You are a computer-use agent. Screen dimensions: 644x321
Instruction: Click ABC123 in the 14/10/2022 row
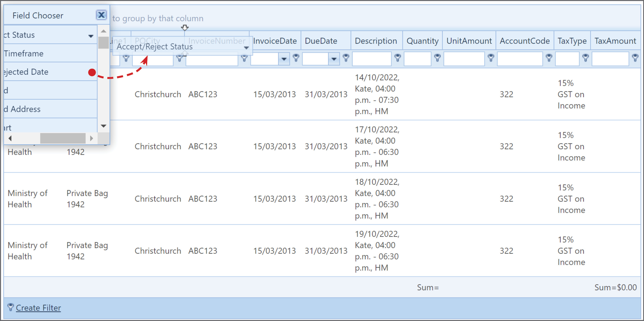(203, 94)
